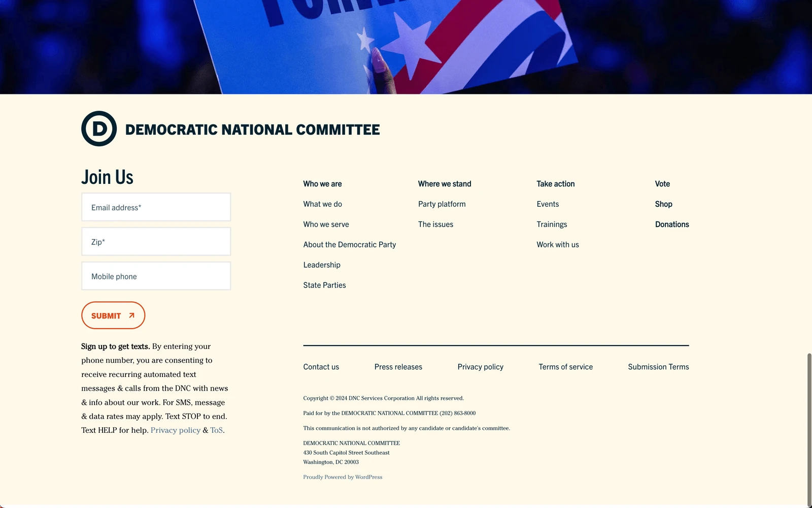Click the arrow icon on Submit button
812x508 pixels.
pos(132,315)
